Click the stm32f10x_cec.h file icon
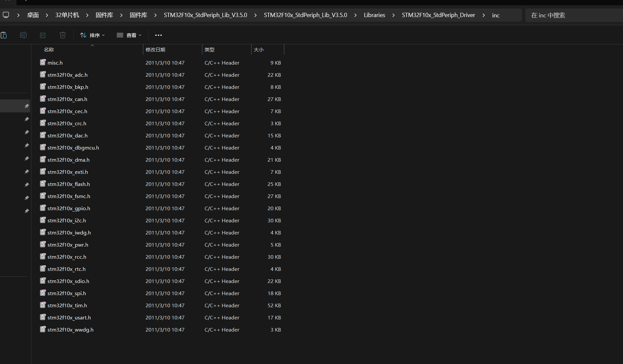Image resolution: width=623 pixels, height=364 pixels. [x=43, y=111]
